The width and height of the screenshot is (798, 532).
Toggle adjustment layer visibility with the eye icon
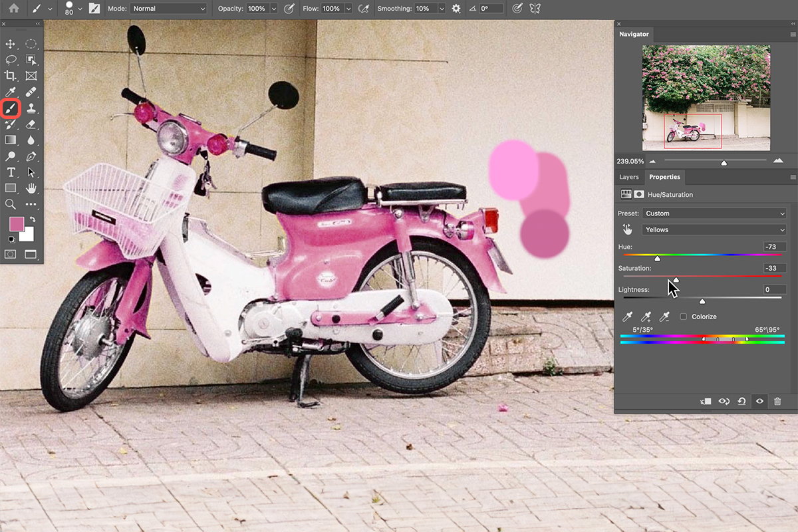tap(759, 401)
